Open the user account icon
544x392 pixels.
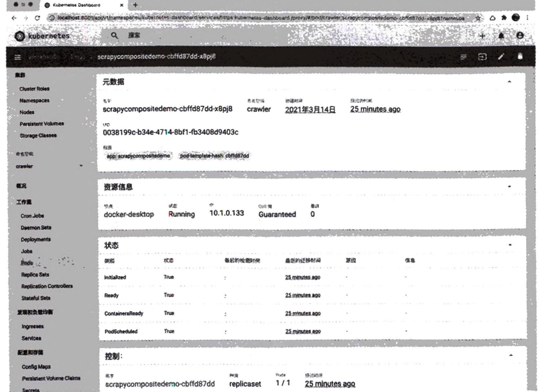(x=520, y=35)
